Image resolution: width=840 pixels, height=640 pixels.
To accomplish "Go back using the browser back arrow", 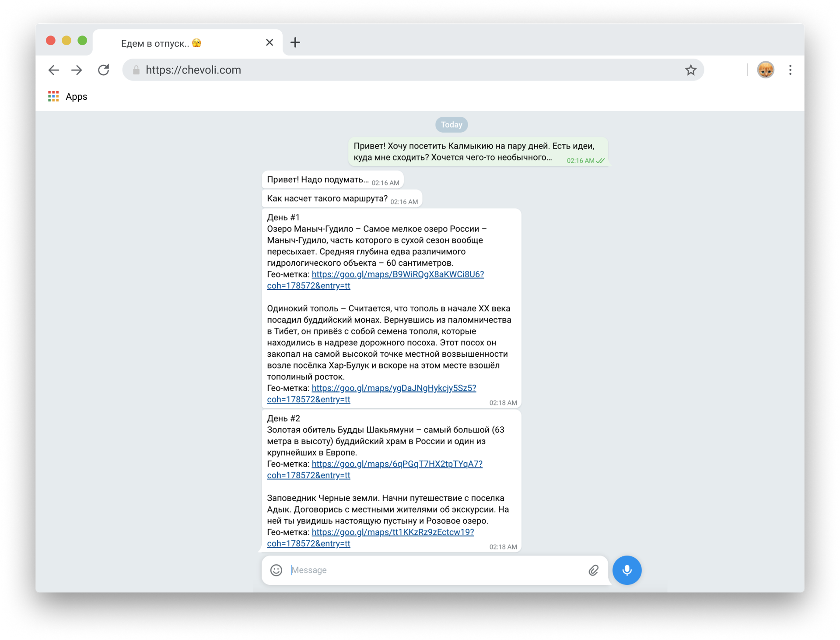I will 53,70.
